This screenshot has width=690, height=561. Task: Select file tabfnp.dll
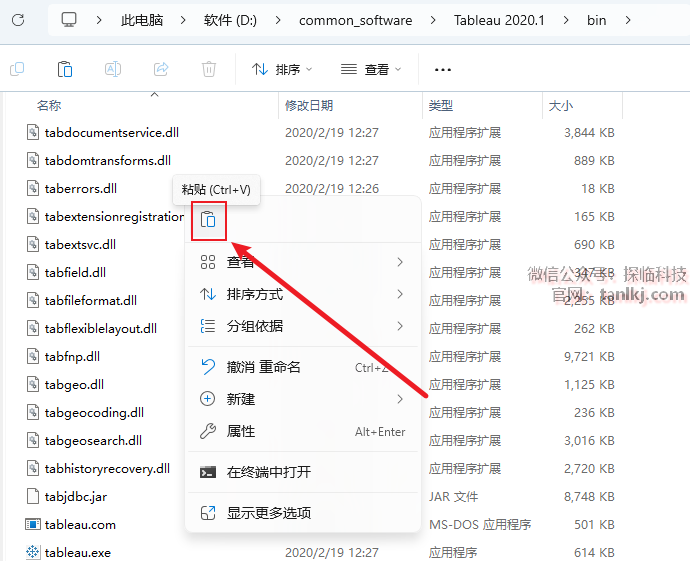72,356
